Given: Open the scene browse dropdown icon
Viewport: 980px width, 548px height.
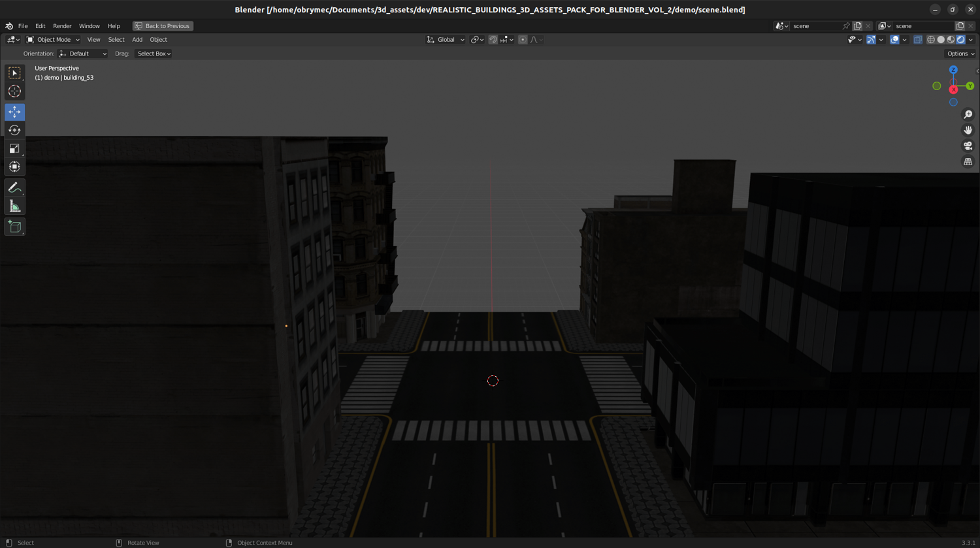Looking at the screenshot, I should coord(781,26).
